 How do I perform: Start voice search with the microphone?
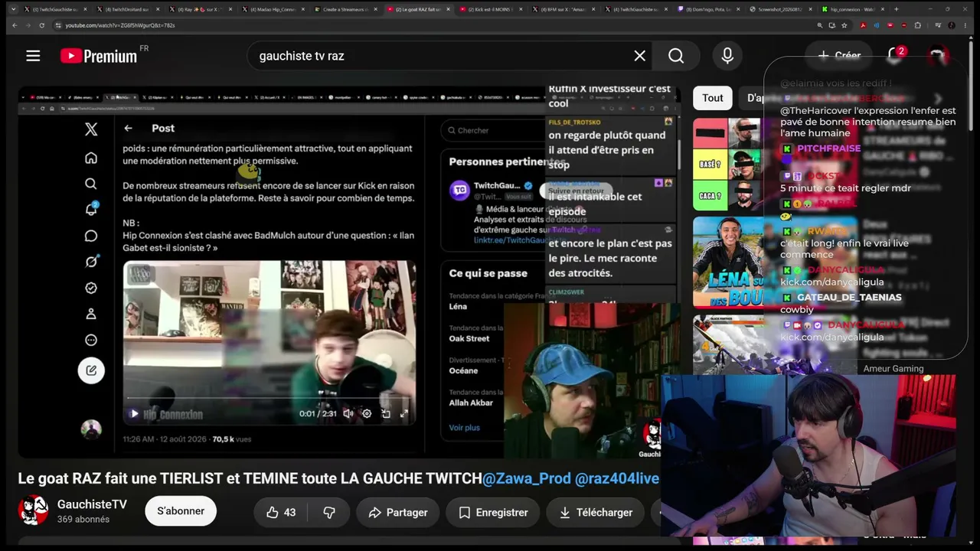point(727,56)
